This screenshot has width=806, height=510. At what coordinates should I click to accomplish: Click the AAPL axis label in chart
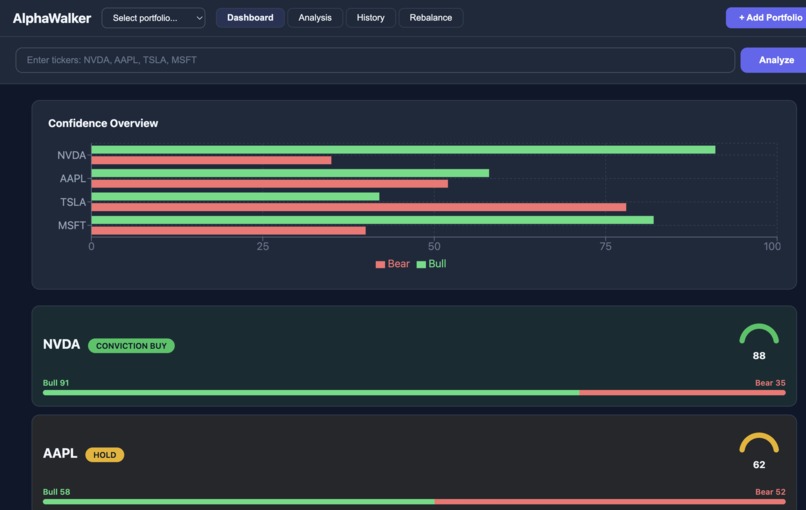[x=72, y=178]
